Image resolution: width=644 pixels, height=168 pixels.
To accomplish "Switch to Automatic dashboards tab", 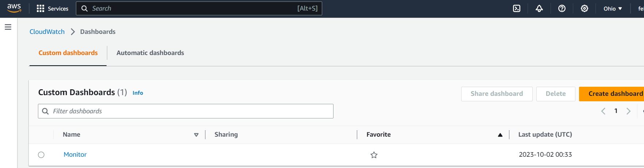I will coord(150,53).
